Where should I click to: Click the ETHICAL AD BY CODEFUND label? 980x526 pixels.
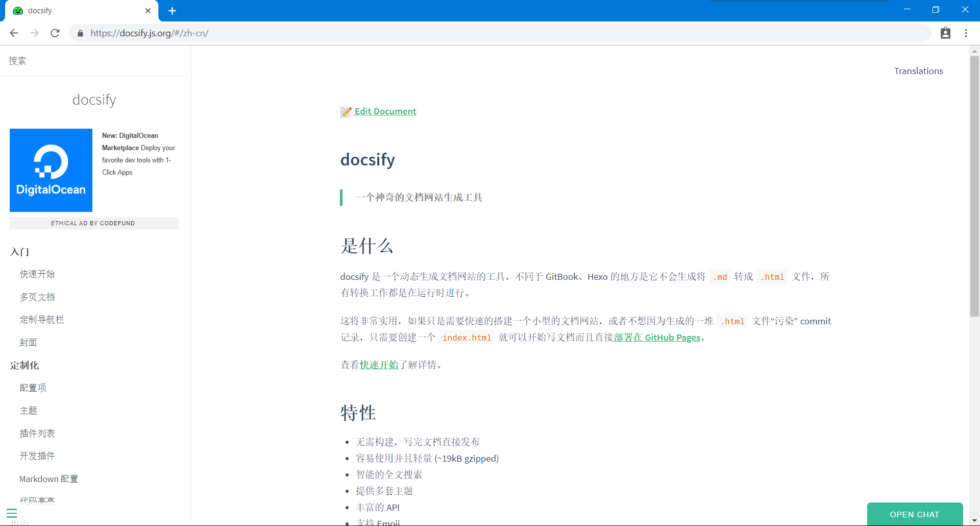click(x=94, y=223)
